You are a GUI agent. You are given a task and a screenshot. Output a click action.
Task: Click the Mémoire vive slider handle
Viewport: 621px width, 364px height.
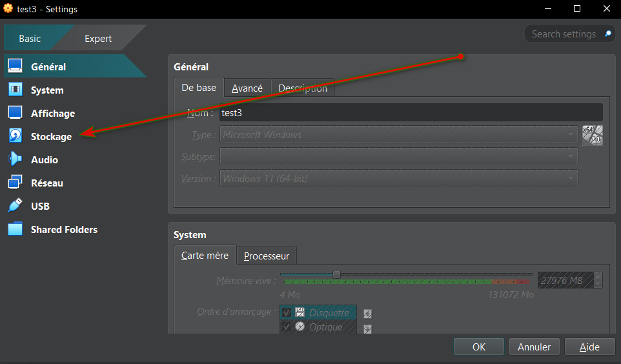336,275
